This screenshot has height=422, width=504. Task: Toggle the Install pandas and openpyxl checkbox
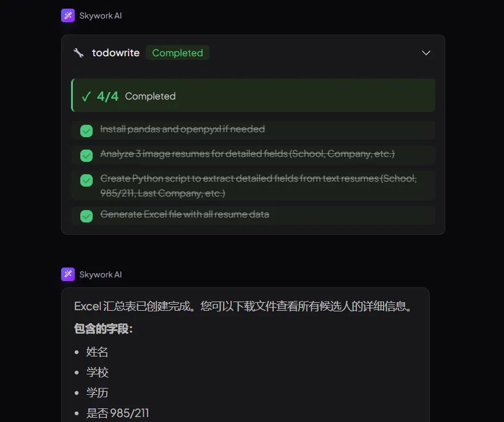tap(86, 130)
